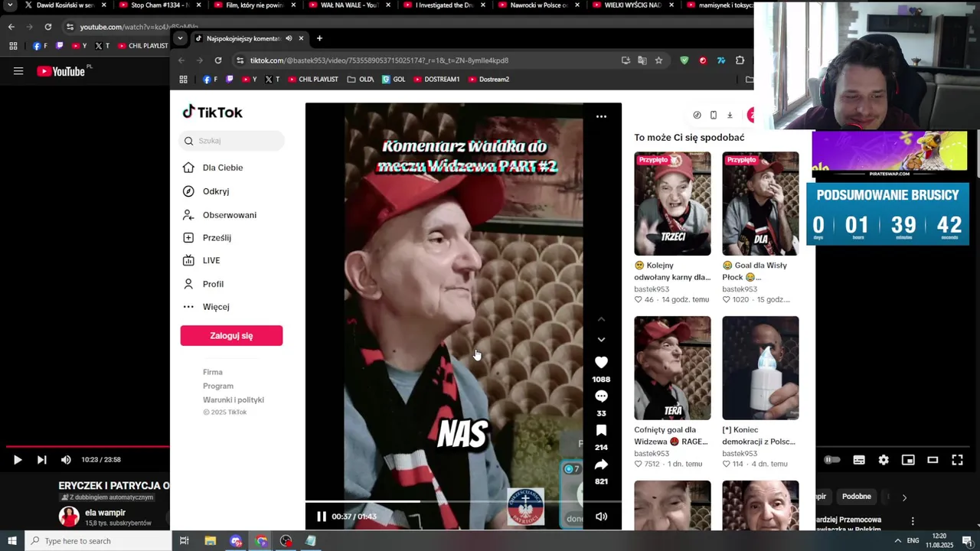Seek on the TikTok video progress bar
Image resolution: width=980 pixels, height=551 pixels.
tap(463, 501)
